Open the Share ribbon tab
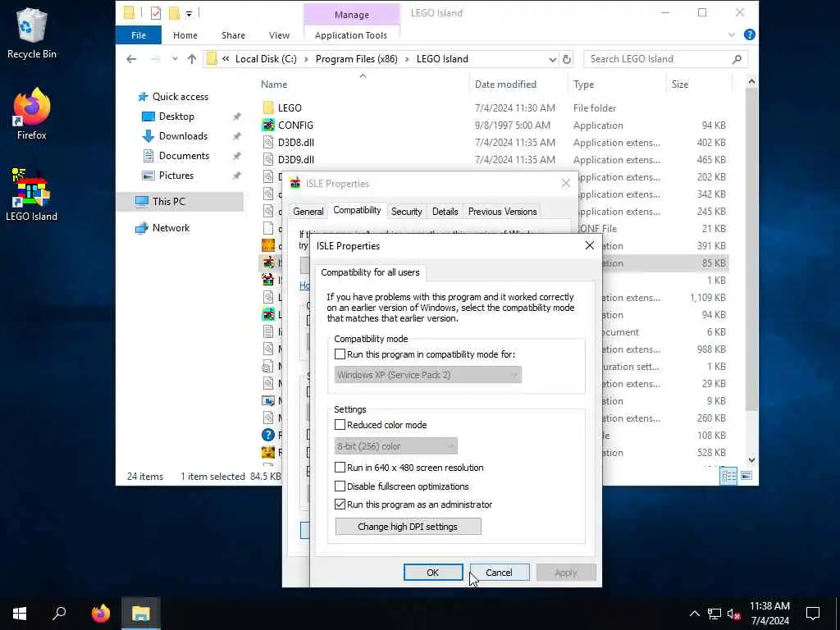This screenshot has width=840, height=630. pyautogui.click(x=233, y=35)
